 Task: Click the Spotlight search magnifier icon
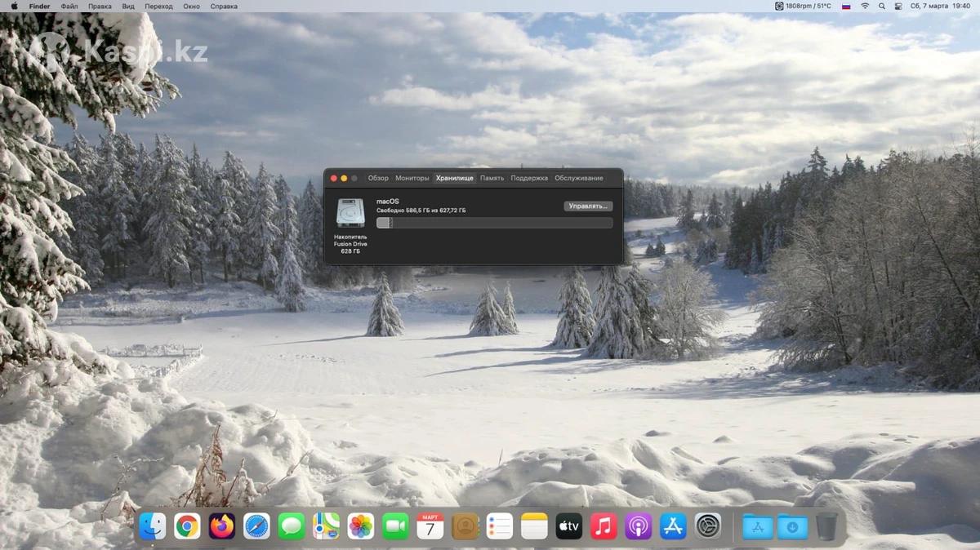pos(881,6)
